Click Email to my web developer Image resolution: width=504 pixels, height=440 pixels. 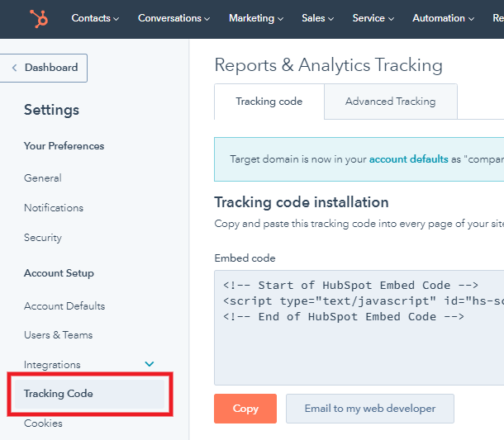(x=370, y=409)
